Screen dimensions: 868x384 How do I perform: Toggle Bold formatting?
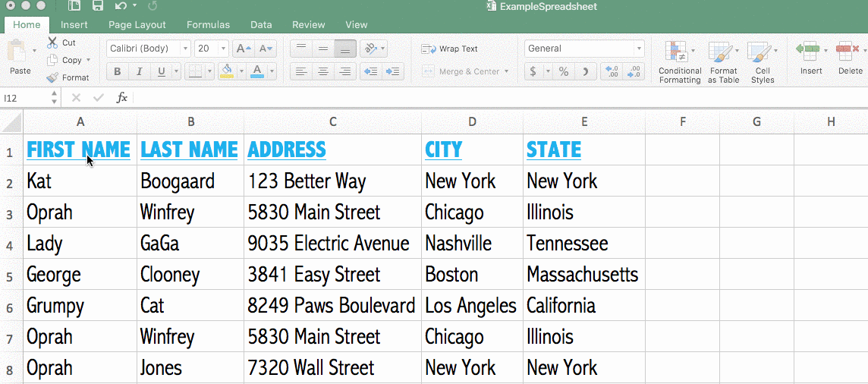click(x=118, y=72)
